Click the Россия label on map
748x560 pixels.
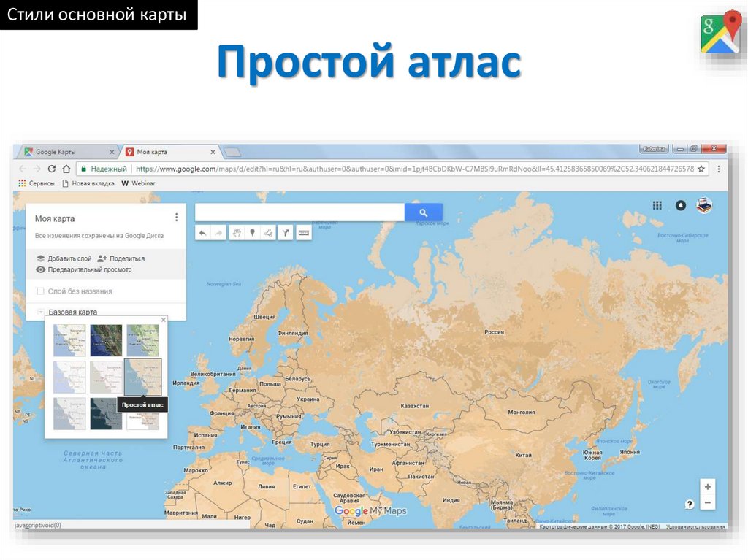pyautogui.click(x=494, y=332)
